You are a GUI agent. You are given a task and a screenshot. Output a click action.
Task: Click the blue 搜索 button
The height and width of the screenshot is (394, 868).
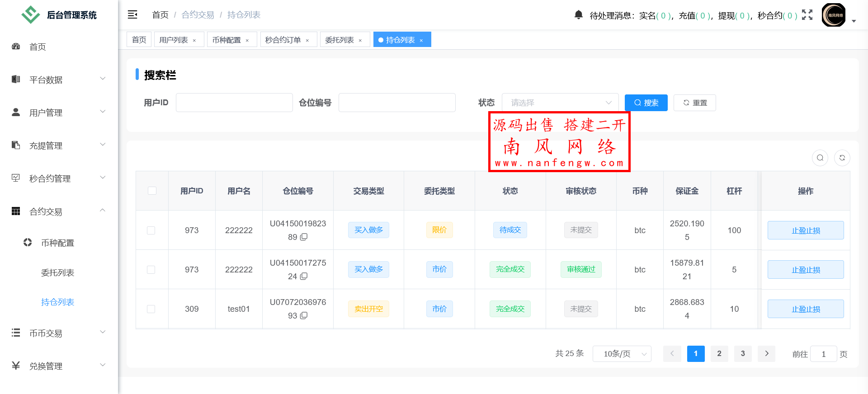[646, 103]
